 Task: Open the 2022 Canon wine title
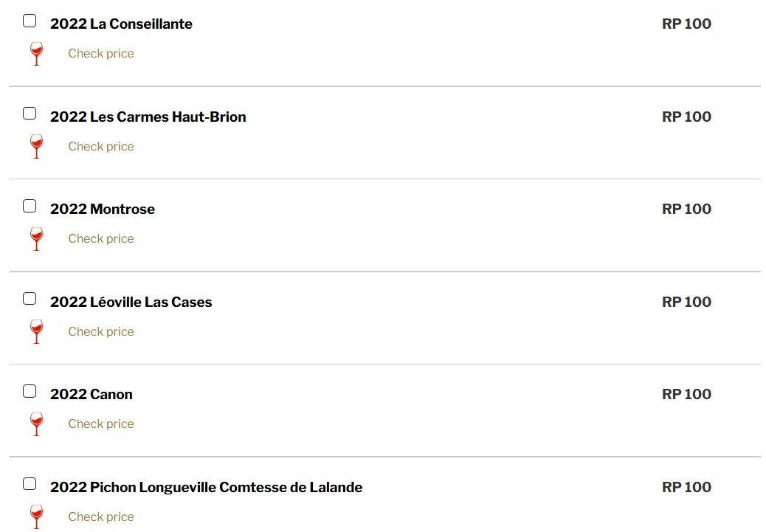click(x=92, y=394)
